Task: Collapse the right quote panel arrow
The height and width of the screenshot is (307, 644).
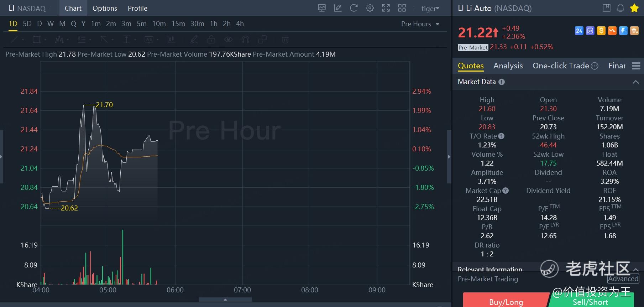Action: (x=449, y=157)
